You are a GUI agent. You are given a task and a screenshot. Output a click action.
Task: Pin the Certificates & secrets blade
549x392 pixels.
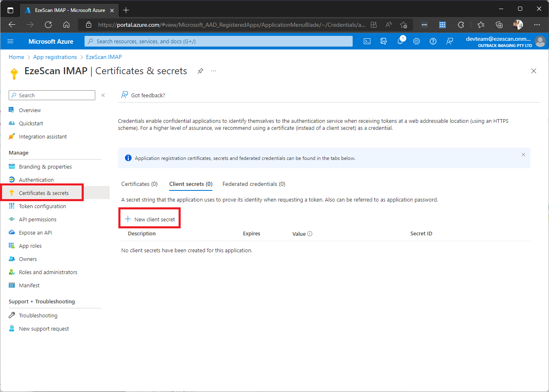pos(200,71)
